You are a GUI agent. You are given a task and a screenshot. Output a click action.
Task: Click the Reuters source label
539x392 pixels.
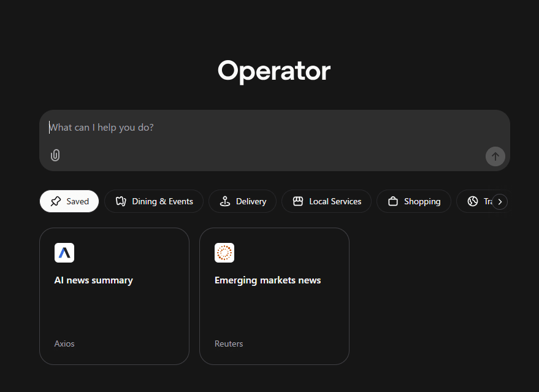229,344
